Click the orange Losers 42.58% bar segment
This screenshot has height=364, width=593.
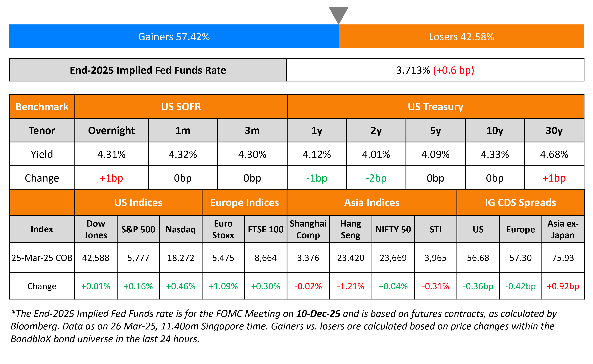(x=461, y=37)
